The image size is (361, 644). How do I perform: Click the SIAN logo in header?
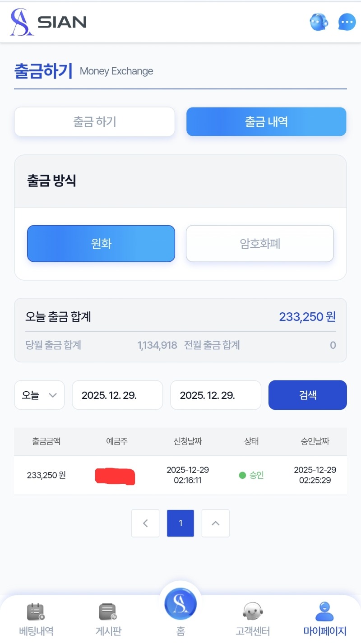tap(48, 22)
